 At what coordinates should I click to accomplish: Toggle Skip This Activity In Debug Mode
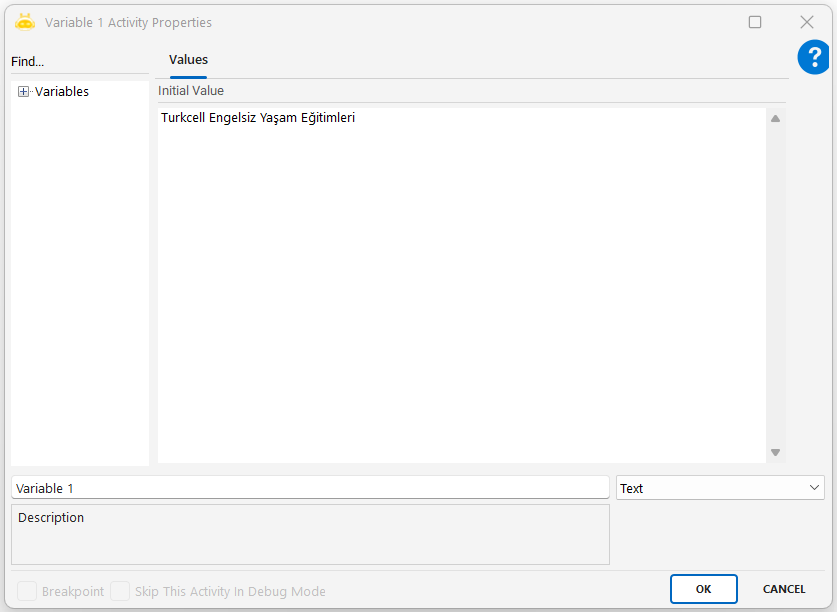click(120, 591)
